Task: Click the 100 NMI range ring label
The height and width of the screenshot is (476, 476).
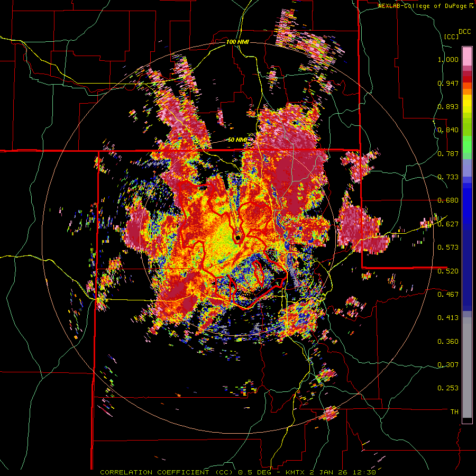Action: coord(237,42)
